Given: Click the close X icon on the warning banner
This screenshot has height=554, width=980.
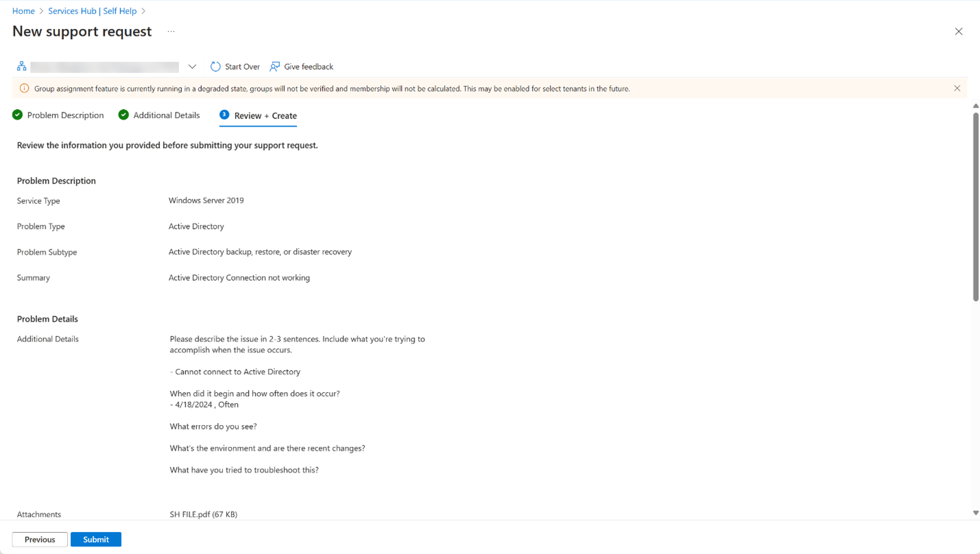Looking at the screenshot, I should 957,88.
